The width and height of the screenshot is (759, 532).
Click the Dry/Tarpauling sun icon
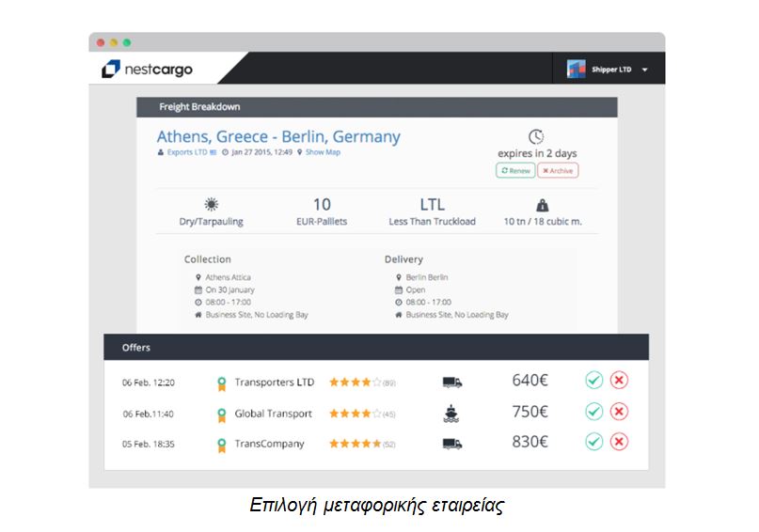point(212,204)
